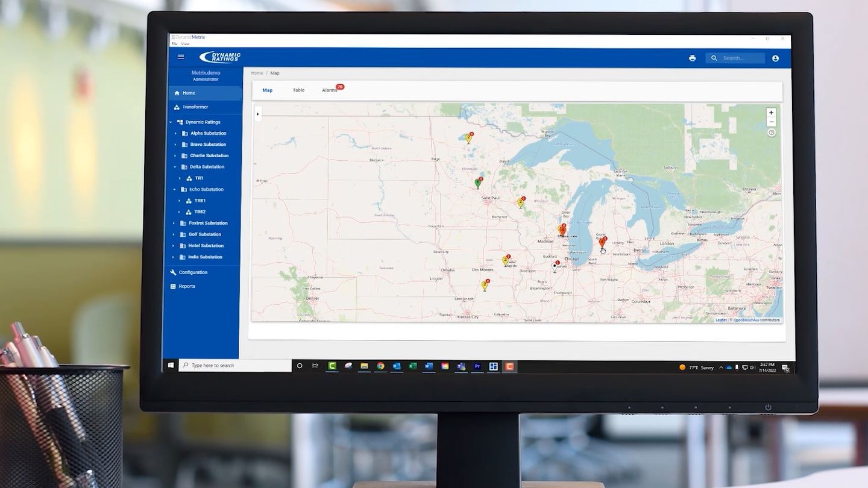Screen dimensions: 868x488
Task: Click the header Search field
Action: point(735,58)
